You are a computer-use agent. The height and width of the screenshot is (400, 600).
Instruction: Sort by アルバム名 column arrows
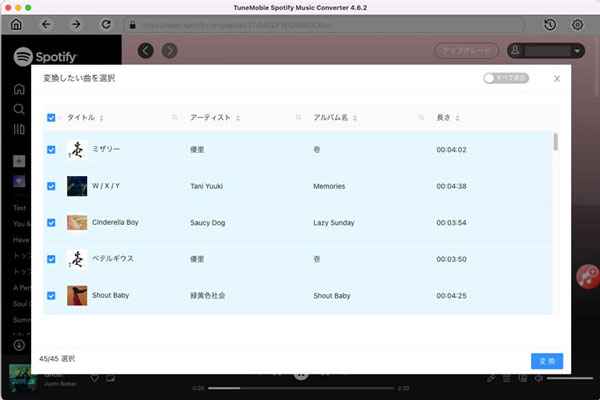[355, 118]
